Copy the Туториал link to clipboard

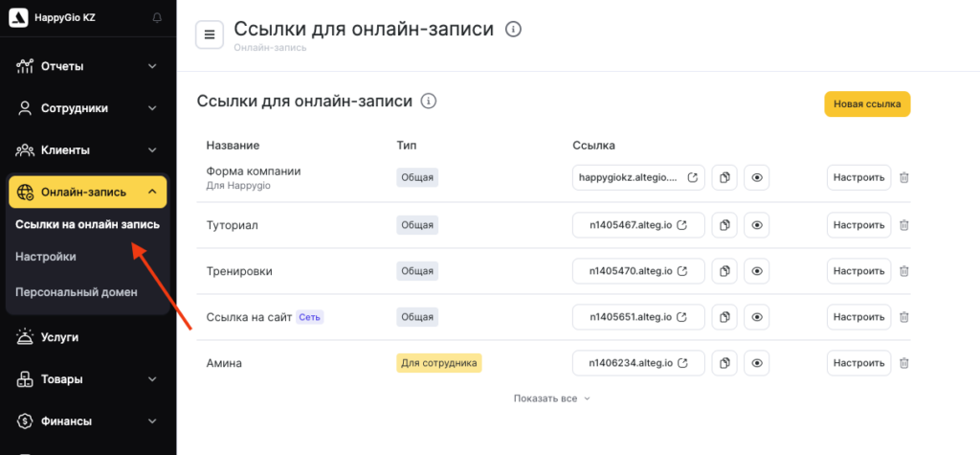coord(724,225)
